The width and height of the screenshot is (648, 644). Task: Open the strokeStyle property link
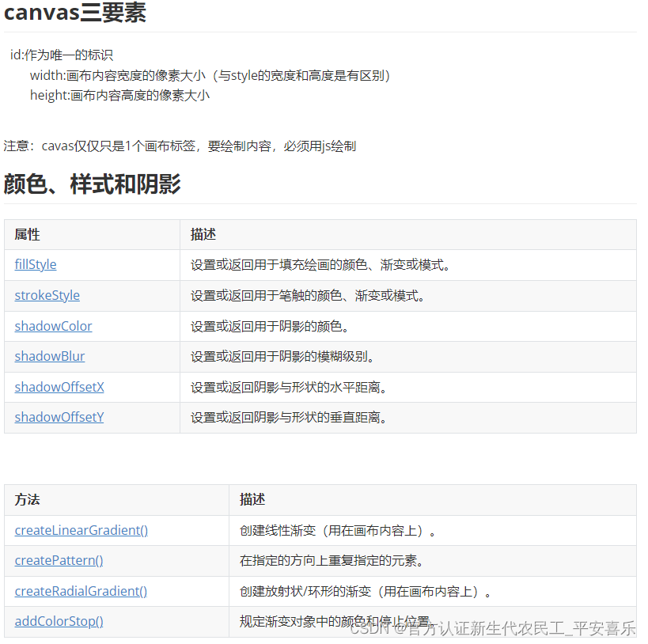tap(47, 296)
